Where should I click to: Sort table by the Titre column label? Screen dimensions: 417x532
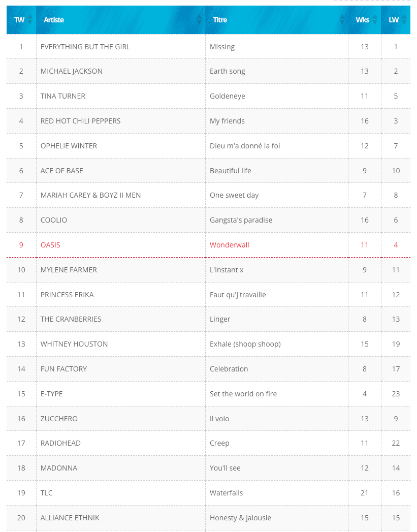point(220,20)
